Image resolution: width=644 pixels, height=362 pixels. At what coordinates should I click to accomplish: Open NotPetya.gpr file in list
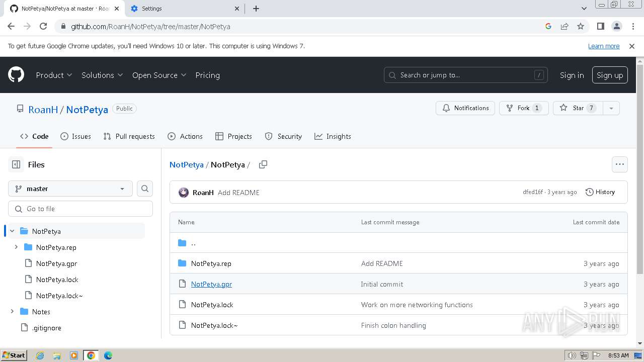(x=211, y=284)
